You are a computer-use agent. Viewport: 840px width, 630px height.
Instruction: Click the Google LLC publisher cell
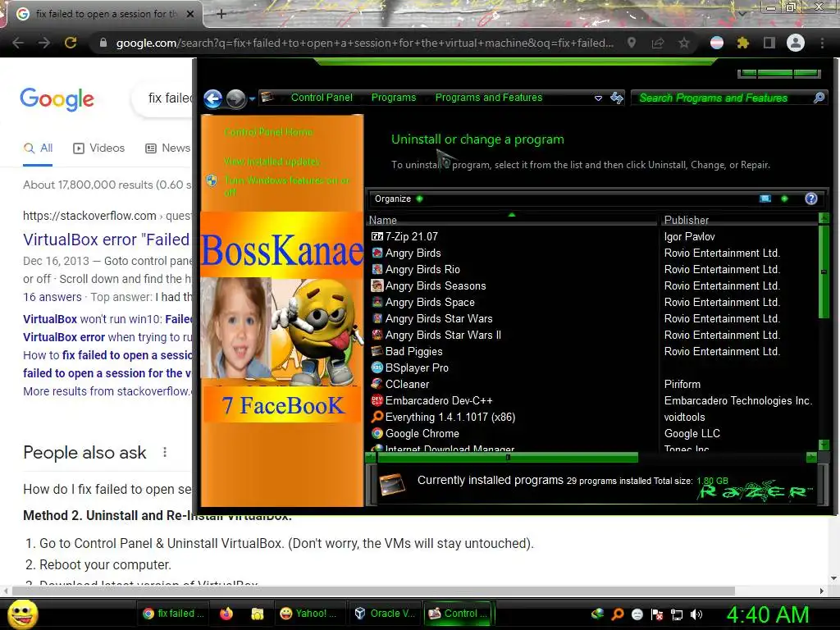[x=692, y=433]
